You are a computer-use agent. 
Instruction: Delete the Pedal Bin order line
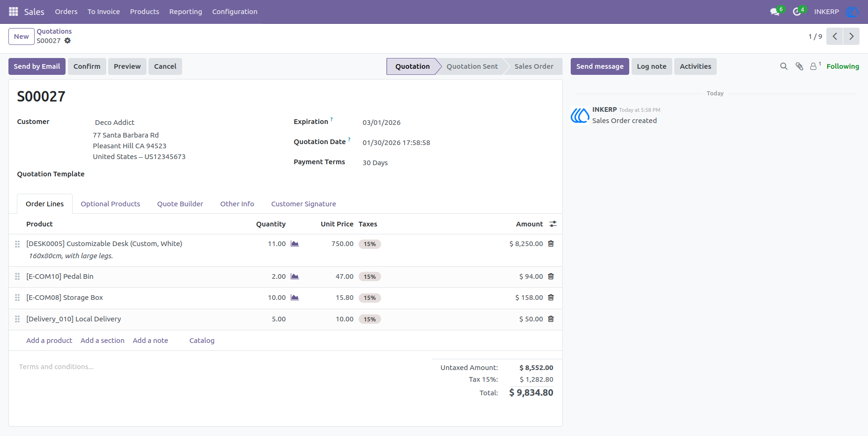(551, 276)
